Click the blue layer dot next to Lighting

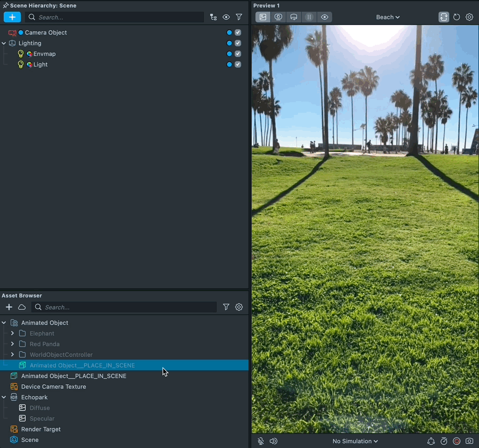click(x=229, y=43)
